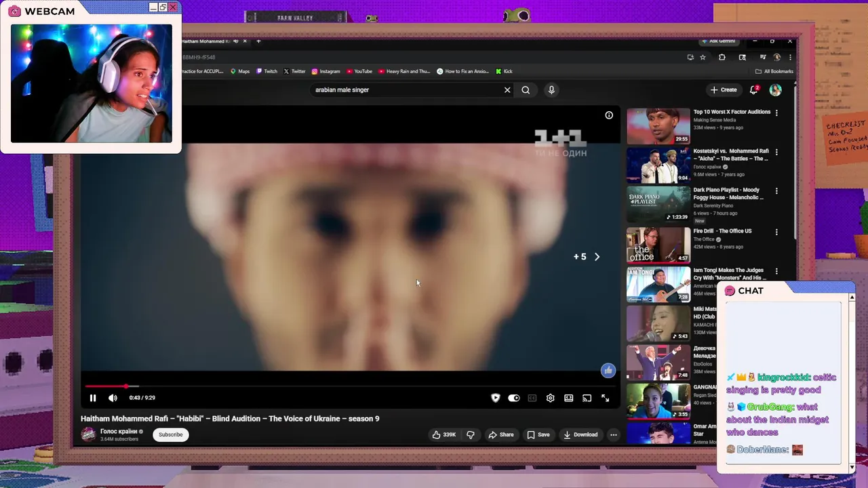The height and width of the screenshot is (488, 868).
Task: Show video info card icon
Action: 609,115
